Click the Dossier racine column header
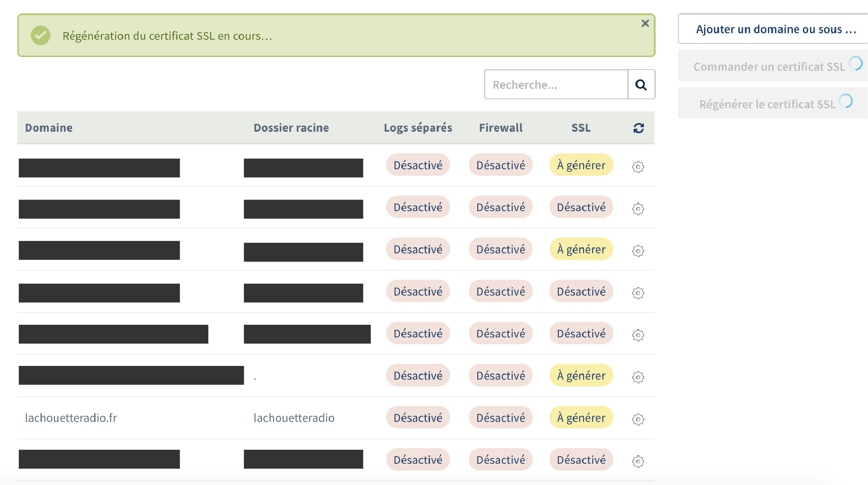Viewport: 868px width, 485px height. click(x=291, y=128)
